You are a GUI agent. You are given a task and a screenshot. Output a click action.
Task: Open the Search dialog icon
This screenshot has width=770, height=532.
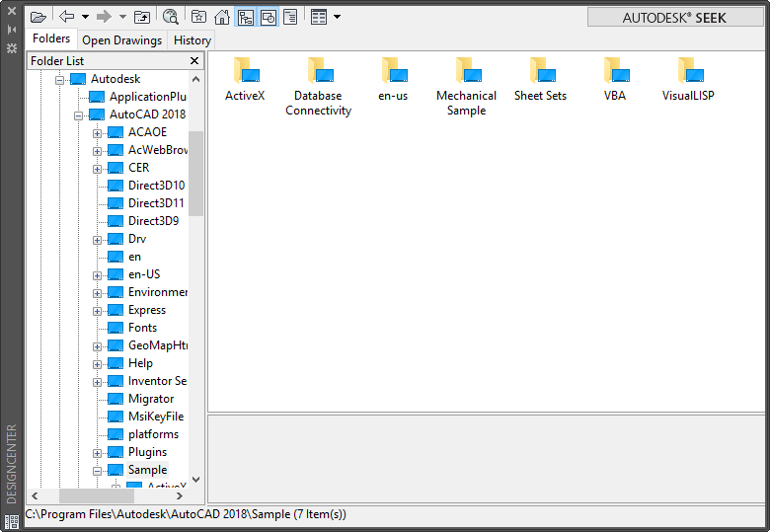click(171, 17)
